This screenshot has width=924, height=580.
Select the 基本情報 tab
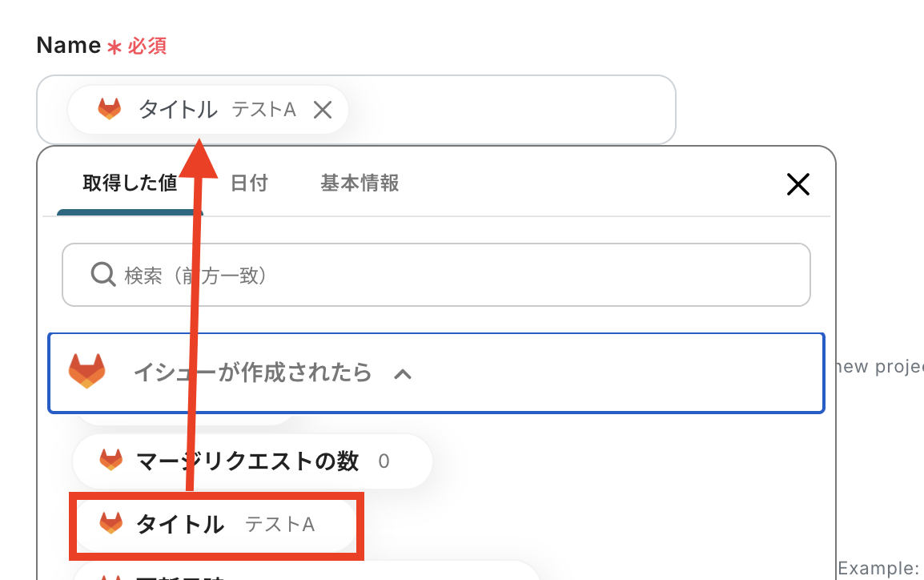point(360,183)
